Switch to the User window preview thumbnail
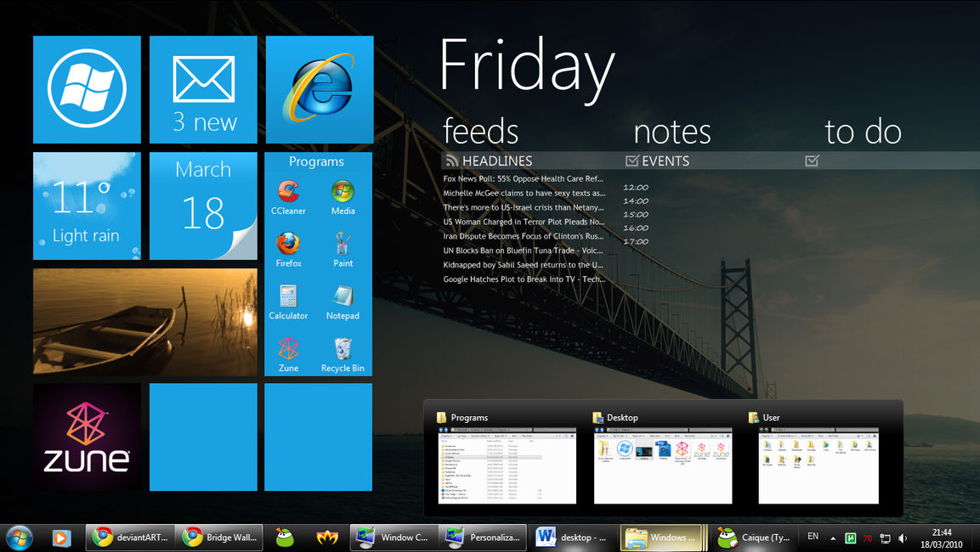Screen dimensions: 980x552 [819, 465]
